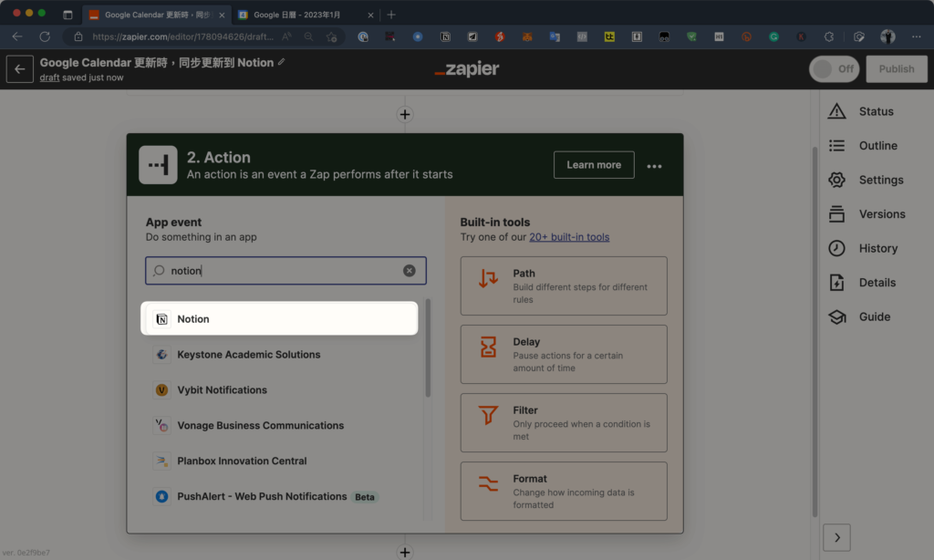This screenshot has height=560, width=934.
Task: Open the browser tab actions menu icon
Action: coord(67,15)
